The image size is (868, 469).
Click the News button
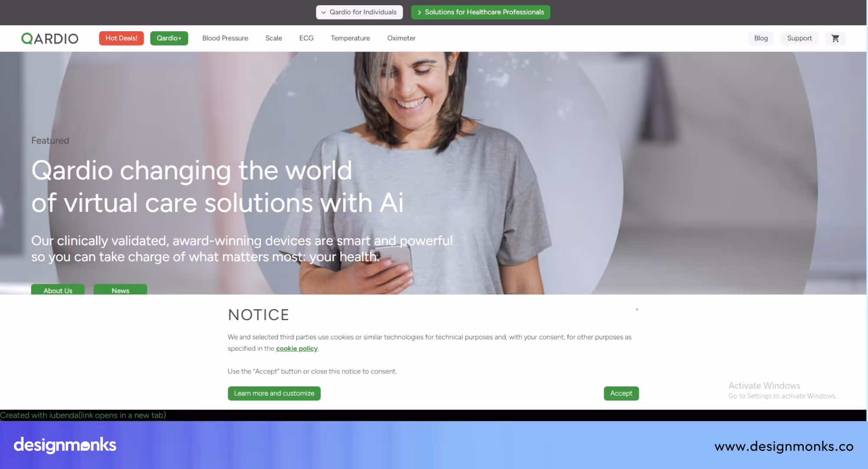(120, 290)
